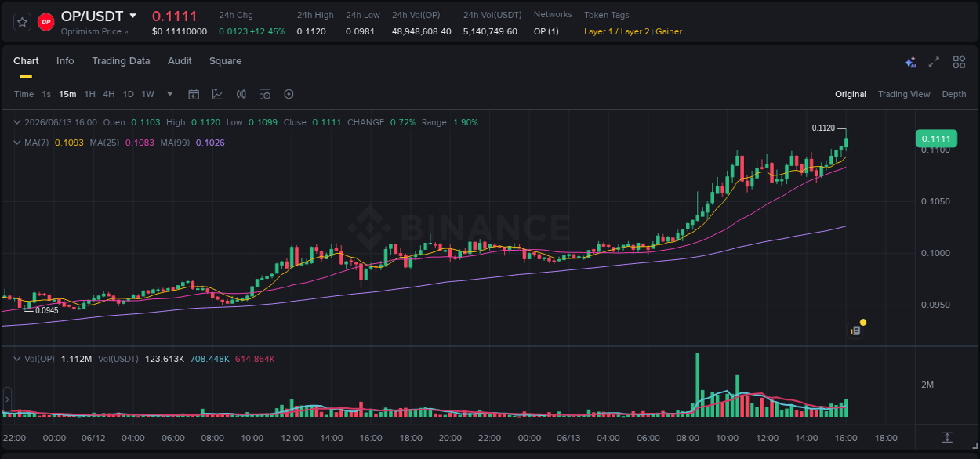Click the 0.1120 high price marker
Viewport: 980px width, 459px height.
823,128
